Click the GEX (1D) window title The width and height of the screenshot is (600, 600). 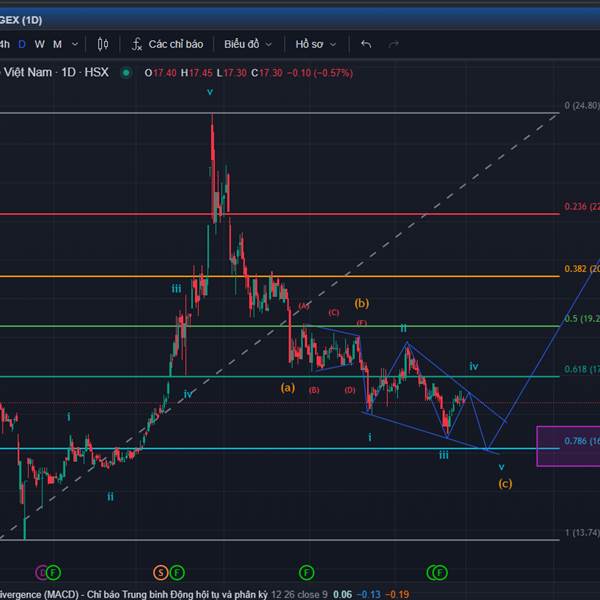pyautogui.click(x=21, y=20)
